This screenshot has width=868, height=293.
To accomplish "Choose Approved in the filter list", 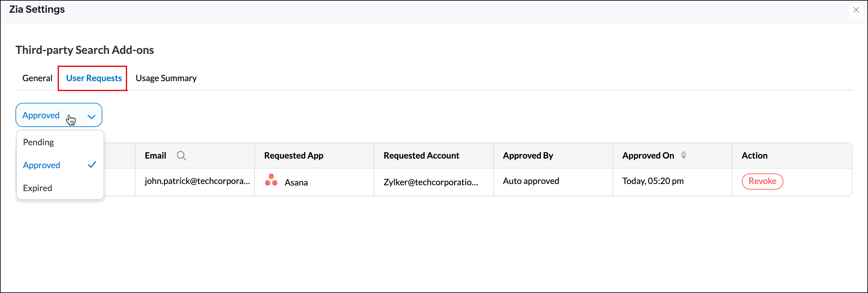I will click(42, 165).
